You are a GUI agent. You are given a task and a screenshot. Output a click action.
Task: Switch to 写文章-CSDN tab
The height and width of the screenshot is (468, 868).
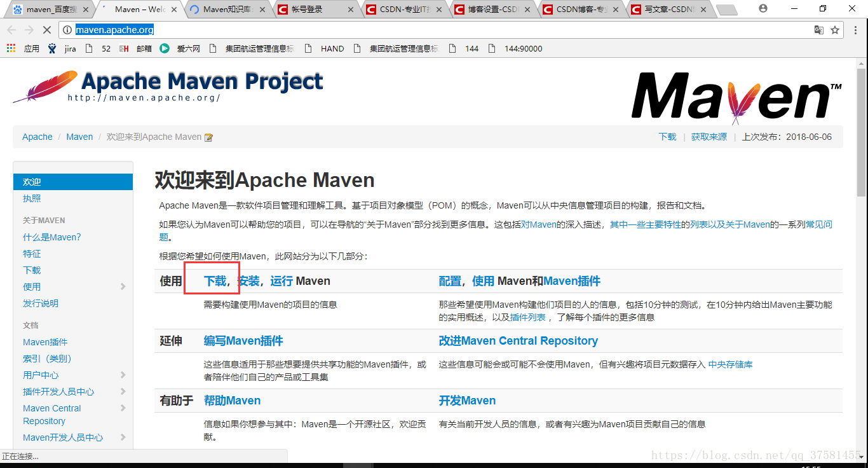pos(669,10)
